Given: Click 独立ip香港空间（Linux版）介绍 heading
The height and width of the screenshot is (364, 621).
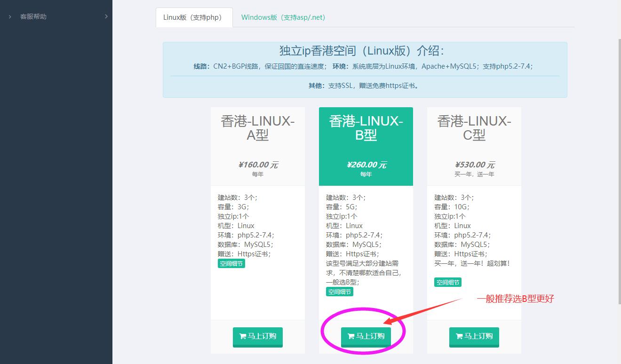Looking at the screenshot, I should click(362, 51).
